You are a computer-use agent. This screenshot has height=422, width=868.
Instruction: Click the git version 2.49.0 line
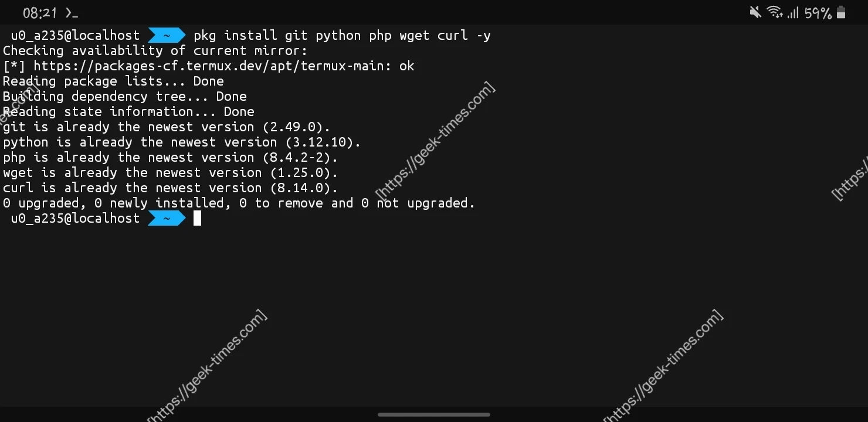tap(167, 127)
